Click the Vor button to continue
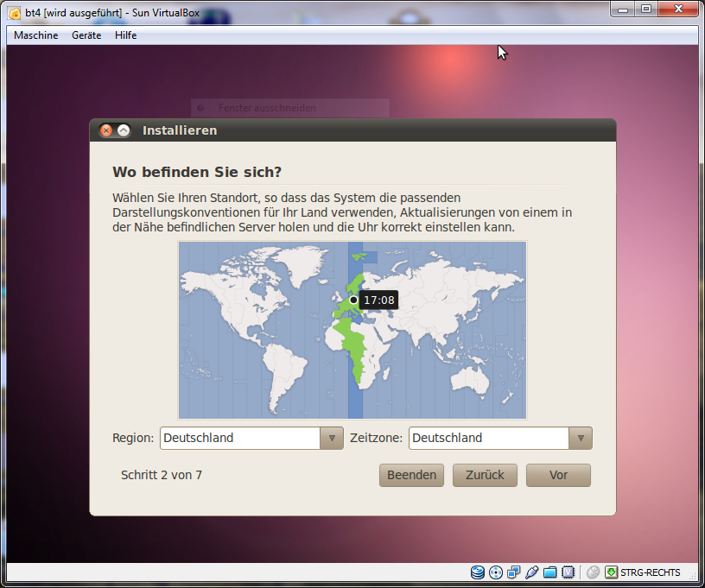The height and width of the screenshot is (588, 705). tap(558, 475)
